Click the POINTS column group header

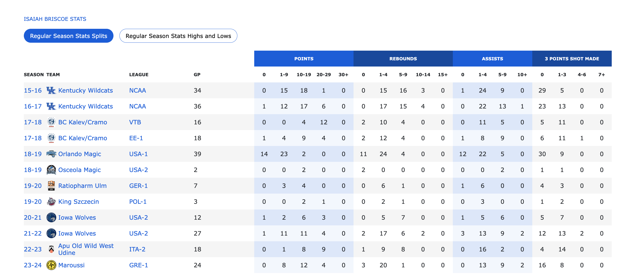[303, 59]
